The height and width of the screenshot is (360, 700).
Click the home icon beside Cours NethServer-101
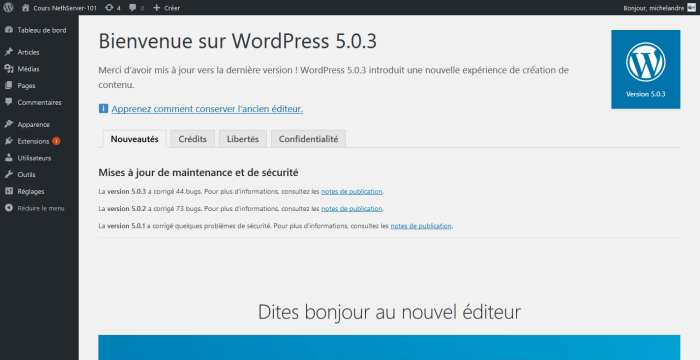point(25,8)
